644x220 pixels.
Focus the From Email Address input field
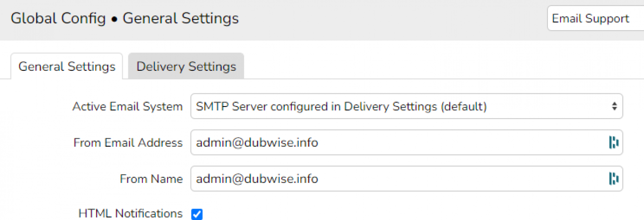pyautogui.click(x=407, y=143)
